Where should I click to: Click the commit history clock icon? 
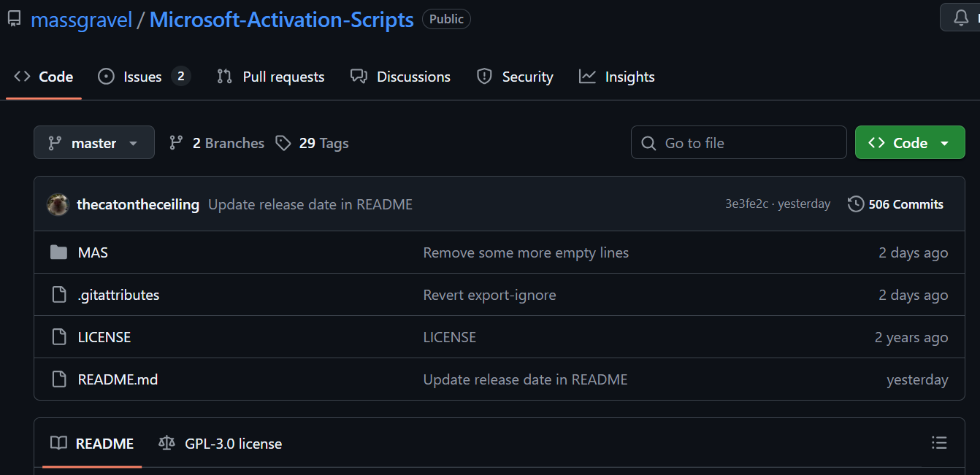[x=854, y=204]
